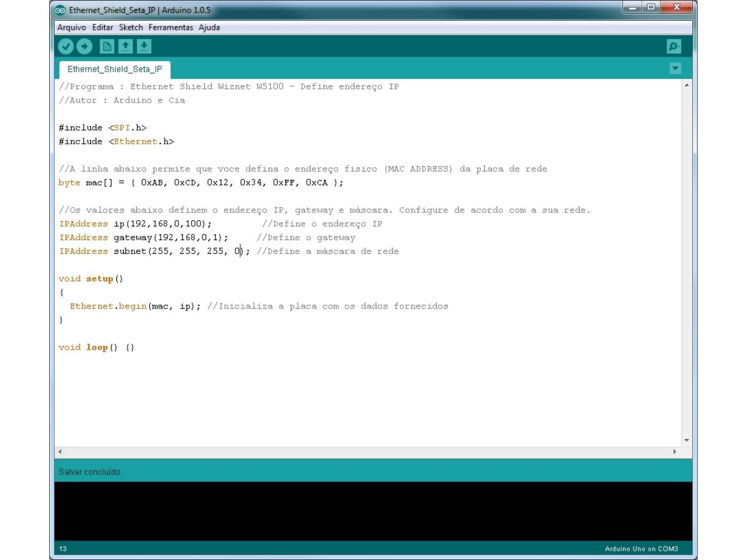This screenshot has height=560, width=747.
Task: Click the 'Salvar concluído.' status message
Action: (x=90, y=472)
